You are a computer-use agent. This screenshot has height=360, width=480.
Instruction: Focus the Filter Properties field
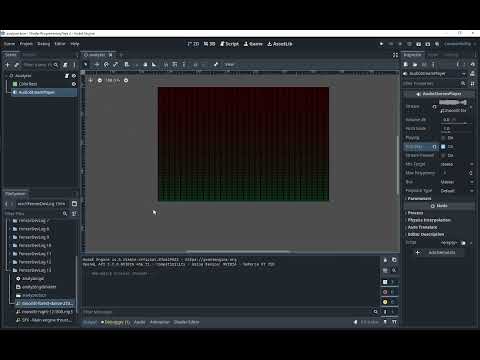[434, 84]
